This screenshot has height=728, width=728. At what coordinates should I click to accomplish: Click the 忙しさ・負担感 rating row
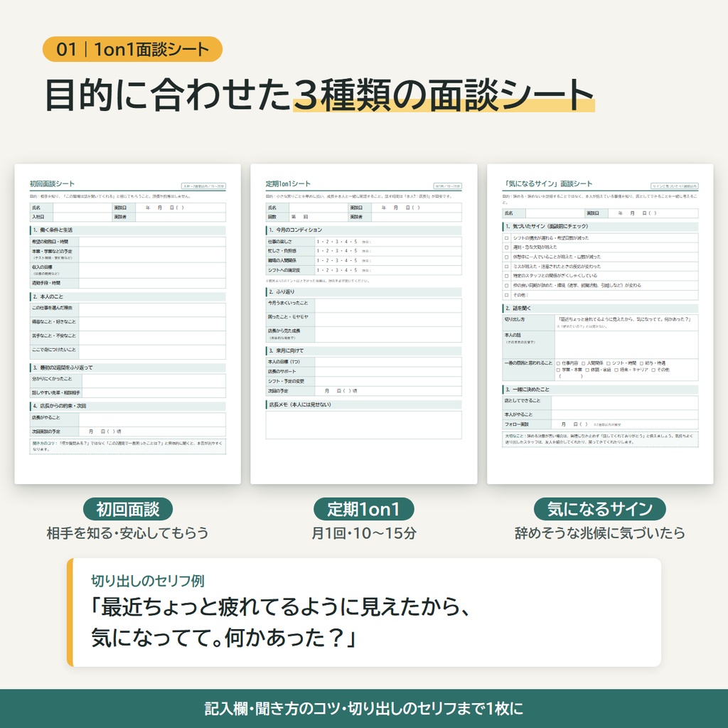pyautogui.click(x=363, y=251)
